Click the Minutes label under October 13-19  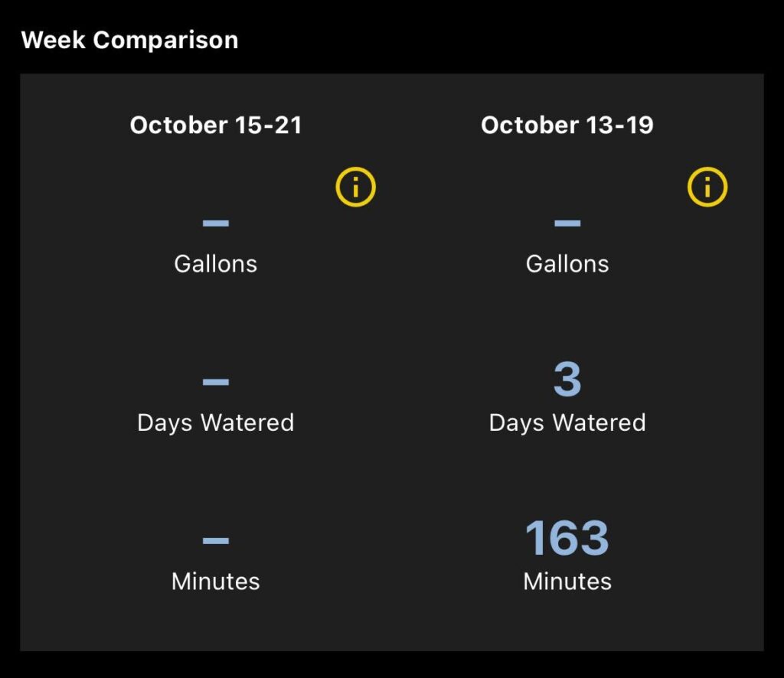[567, 582]
